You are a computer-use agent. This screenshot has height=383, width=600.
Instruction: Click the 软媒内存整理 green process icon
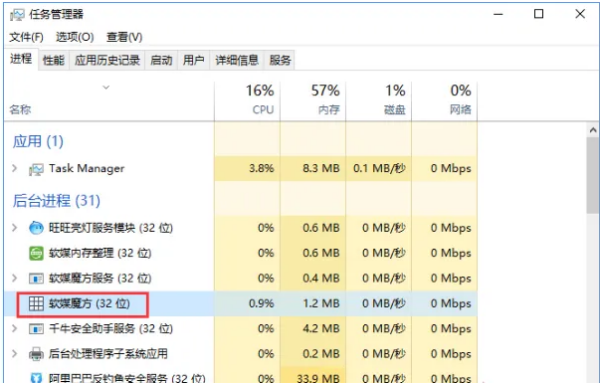pos(36,253)
